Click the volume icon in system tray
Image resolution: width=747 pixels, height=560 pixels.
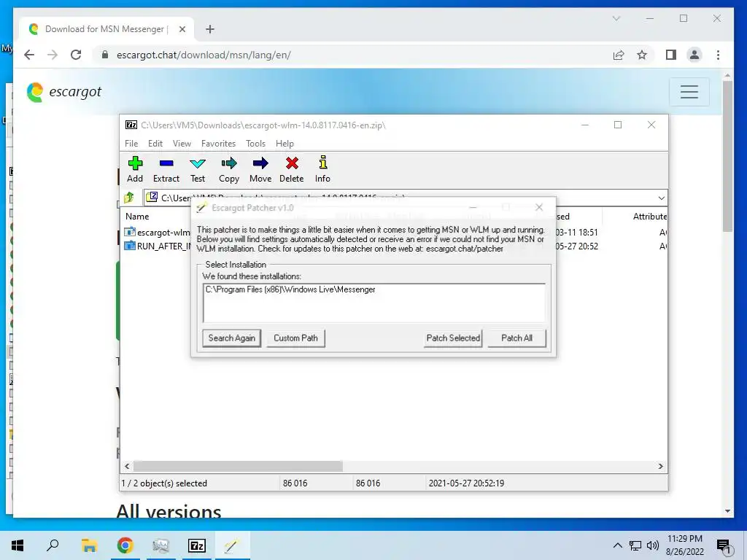click(x=652, y=545)
